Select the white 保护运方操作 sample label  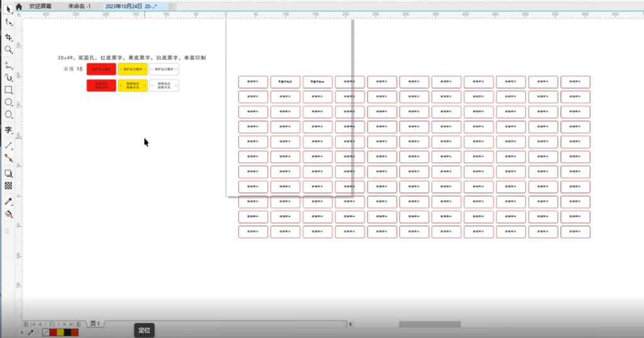click(x=164, y=69)
